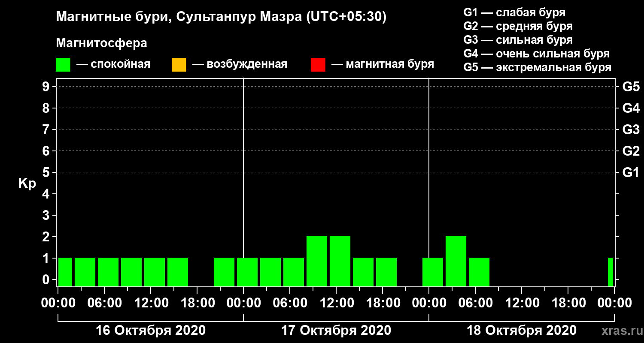The height and width of the screenshot is (343, 644).
Task: Click the '17 Октября 2020' date label
Action: [336, 331]
